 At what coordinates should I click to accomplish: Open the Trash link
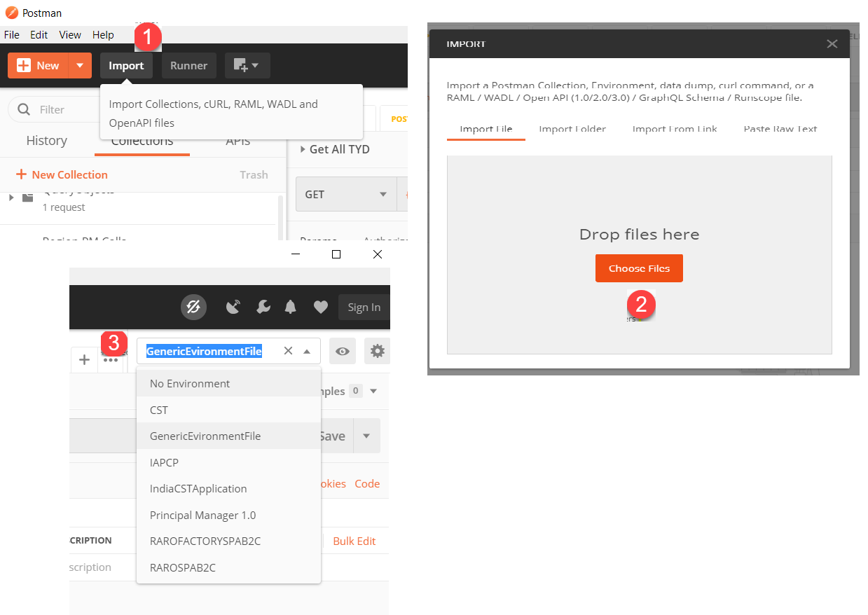254,174
